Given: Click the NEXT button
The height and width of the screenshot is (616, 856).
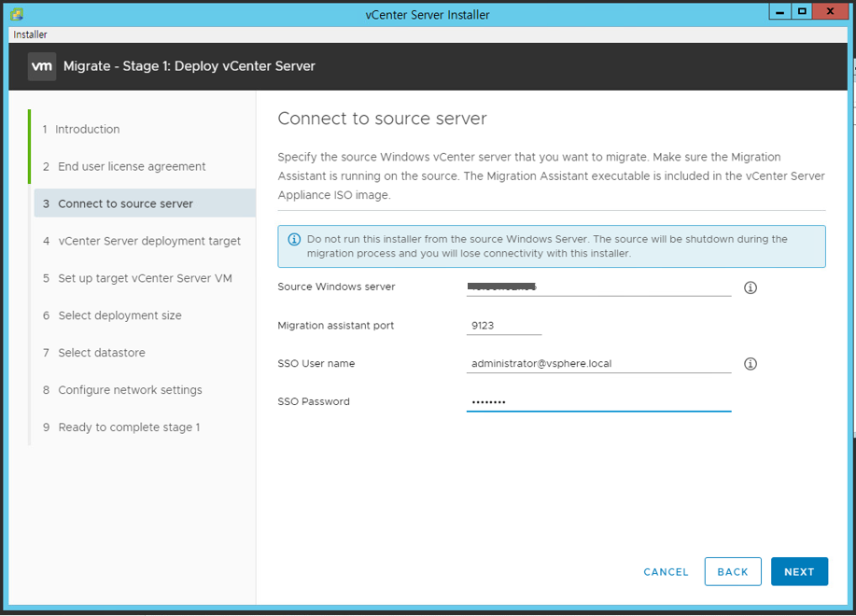Looking at the screenshot, I should pos(799,572).
